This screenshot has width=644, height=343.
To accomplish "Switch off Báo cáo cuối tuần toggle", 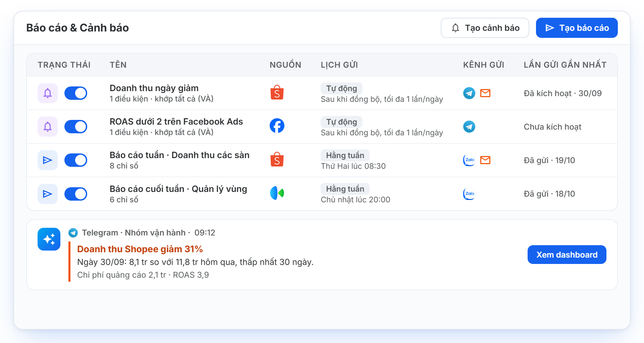I will 76,194.
